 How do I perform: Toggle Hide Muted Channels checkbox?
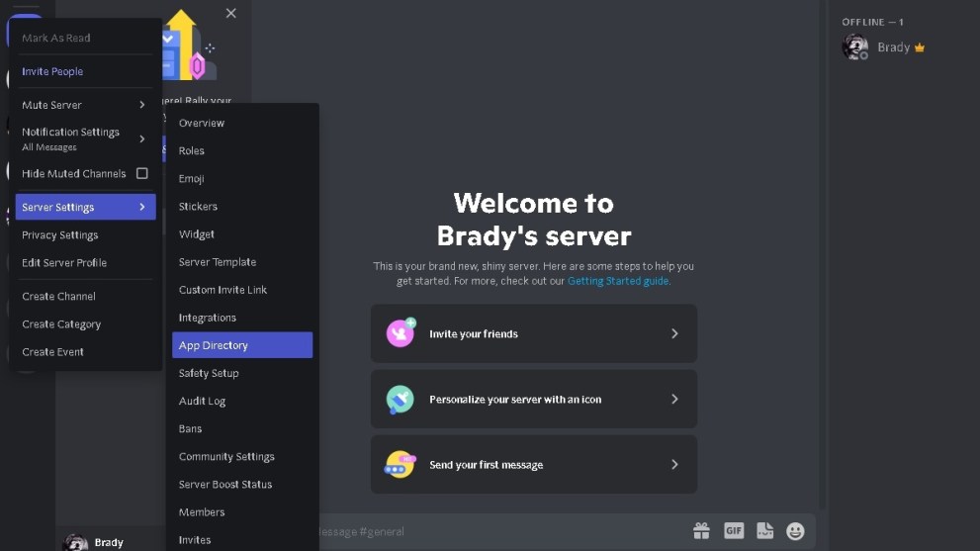(x=141, y=173)
